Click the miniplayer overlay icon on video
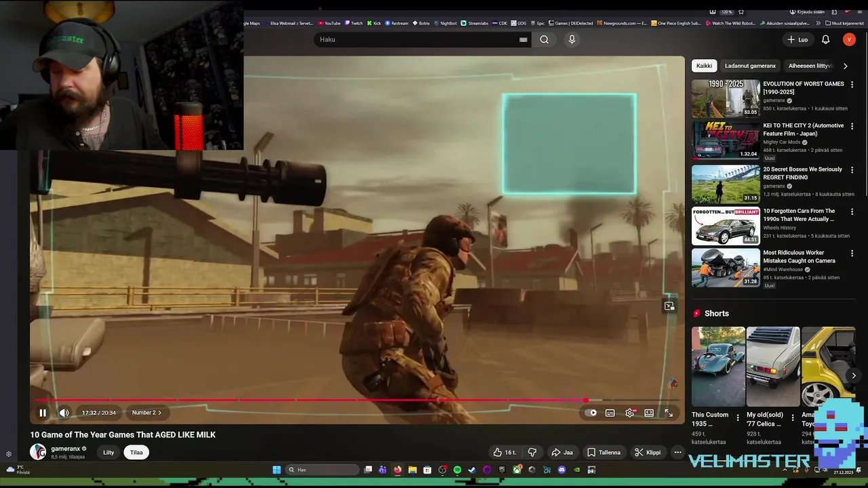 669,306
